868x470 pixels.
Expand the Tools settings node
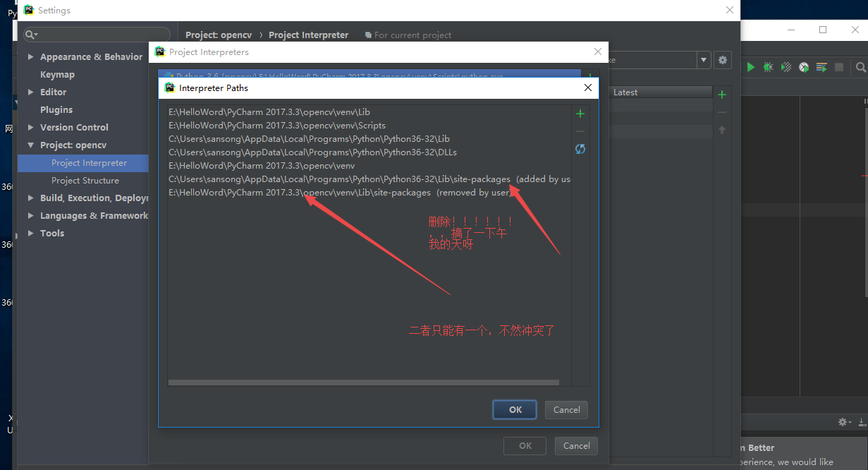(30, 234)
